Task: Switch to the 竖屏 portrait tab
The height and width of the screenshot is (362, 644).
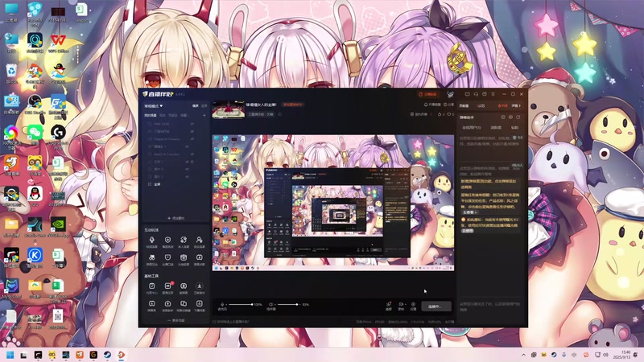Action: click(204, 106)
